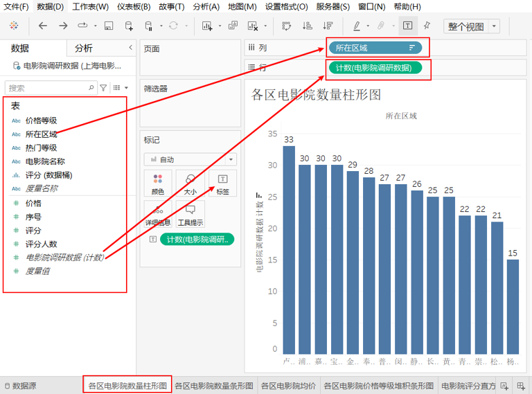Click the Tableau logo start icon
532x394 pixels.
pyautogui.click(x=14, y=26)
